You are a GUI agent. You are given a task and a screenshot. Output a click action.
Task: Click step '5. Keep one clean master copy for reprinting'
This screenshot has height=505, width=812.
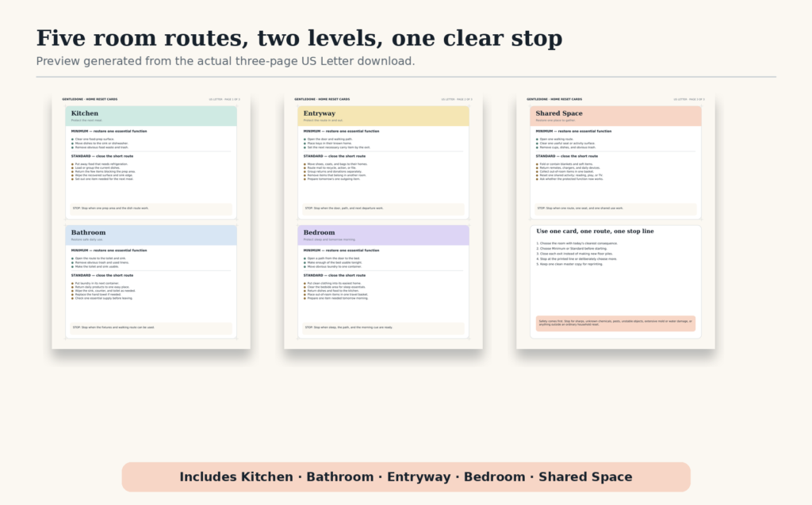569,264
